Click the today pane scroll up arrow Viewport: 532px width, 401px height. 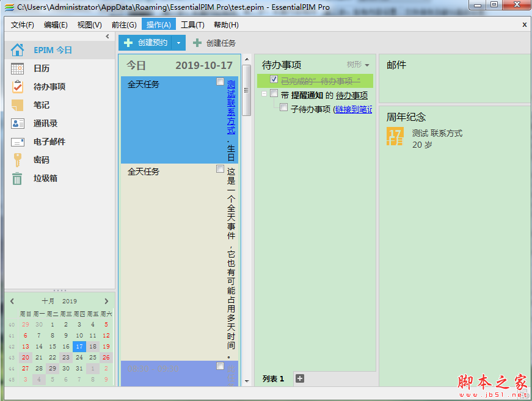pos(247,59)
